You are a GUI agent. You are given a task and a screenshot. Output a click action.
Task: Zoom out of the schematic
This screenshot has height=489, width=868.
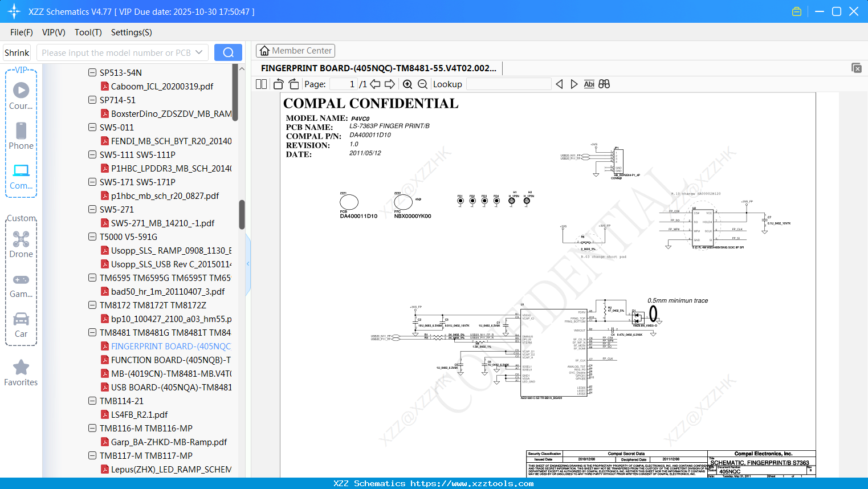[422, 84]
